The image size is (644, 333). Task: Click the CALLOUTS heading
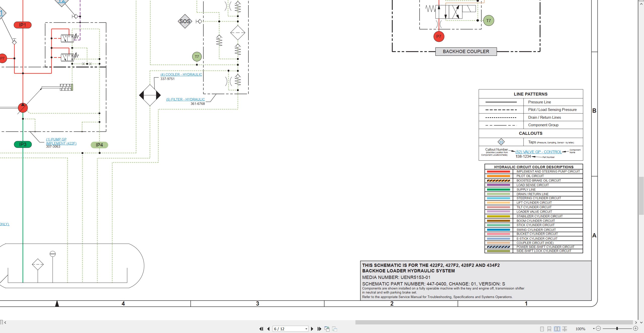coord(531,133)
